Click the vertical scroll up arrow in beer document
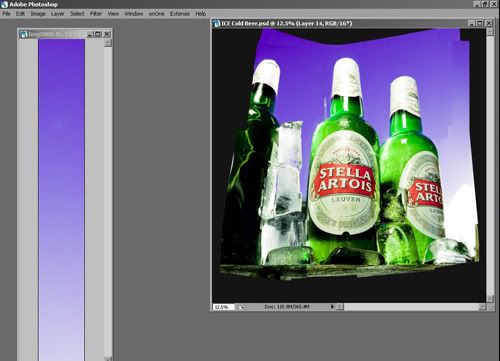 pyautogui.click(x=490, y=32)
